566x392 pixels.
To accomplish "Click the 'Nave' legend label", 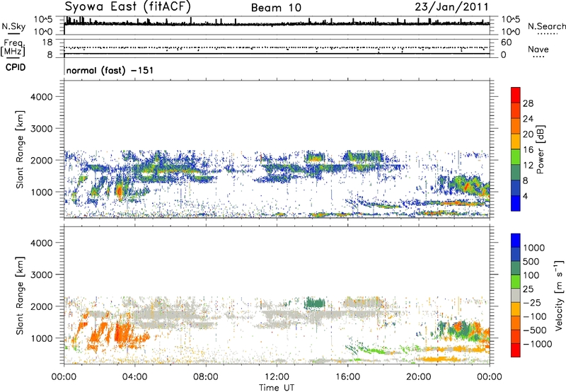I will point(538,49).
